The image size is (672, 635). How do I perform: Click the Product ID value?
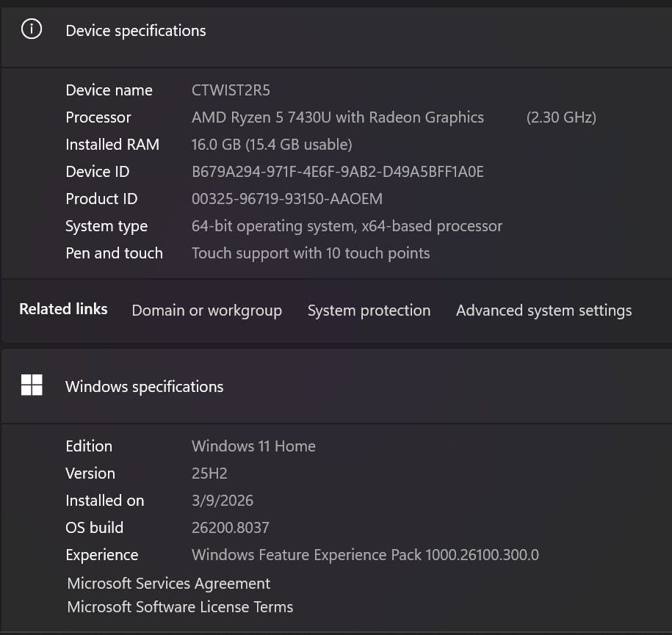click(x=286, y=199)
